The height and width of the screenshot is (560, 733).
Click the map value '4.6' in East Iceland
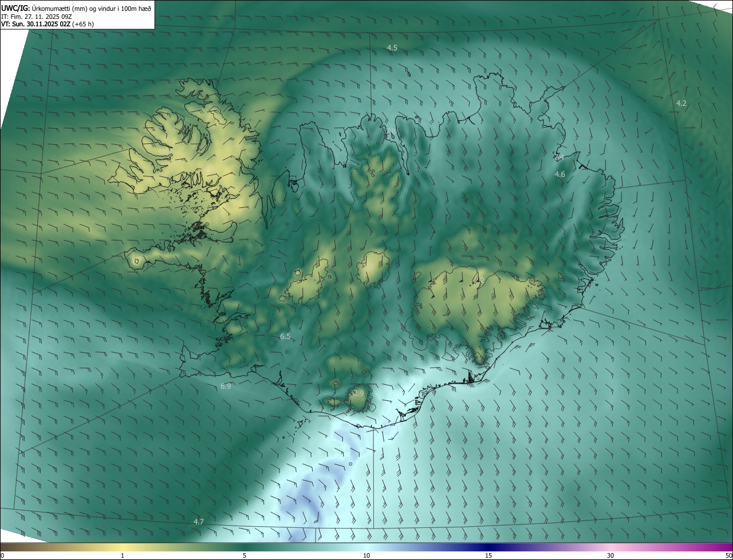(560, 174)
